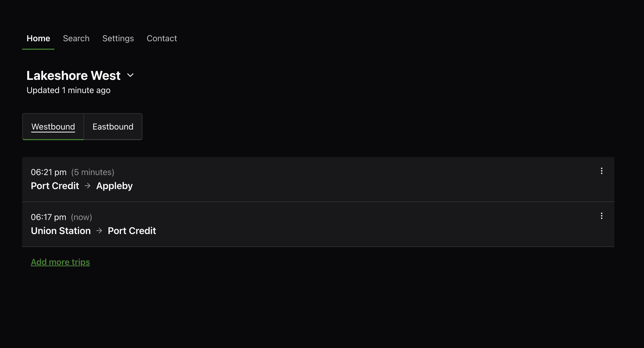Click the Appleby destination station
Screen dimensions: 644x348
(114, 186)
